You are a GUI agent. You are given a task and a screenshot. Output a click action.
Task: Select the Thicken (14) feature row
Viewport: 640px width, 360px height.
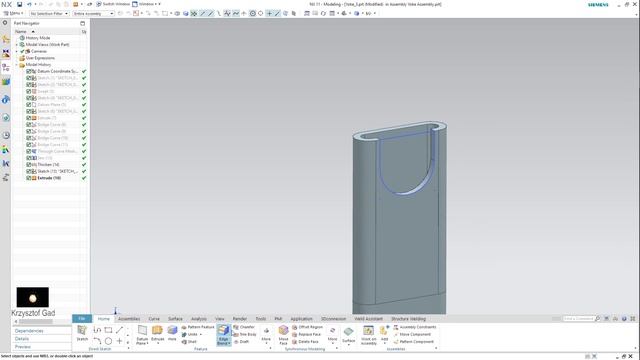click(48, 164)
